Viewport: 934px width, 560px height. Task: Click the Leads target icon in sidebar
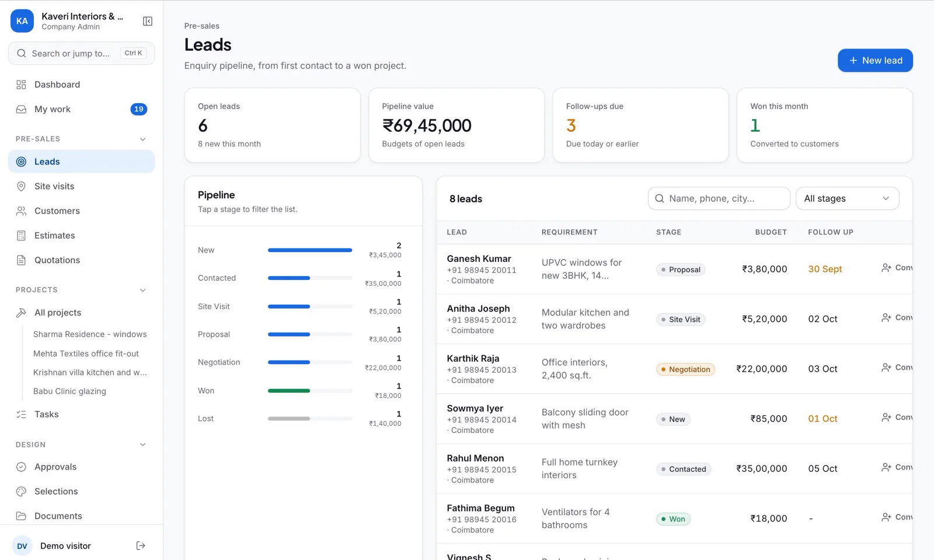pyautogui.click(x=21, y=162)
